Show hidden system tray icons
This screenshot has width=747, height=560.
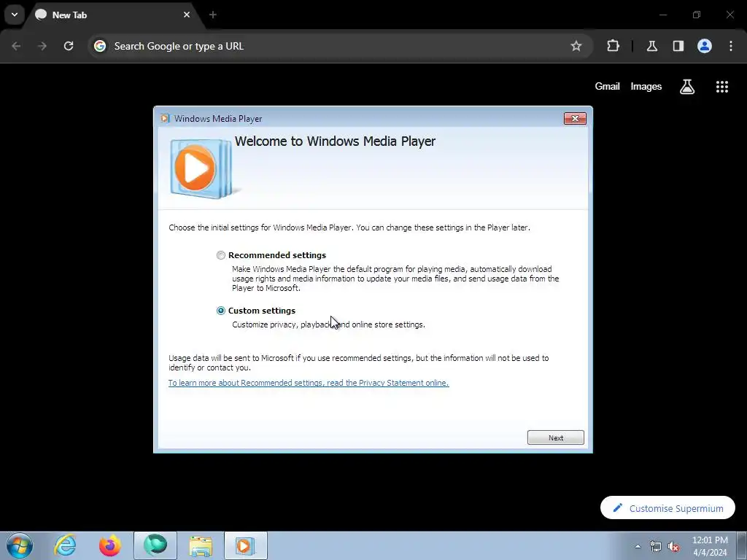(638, 546)
